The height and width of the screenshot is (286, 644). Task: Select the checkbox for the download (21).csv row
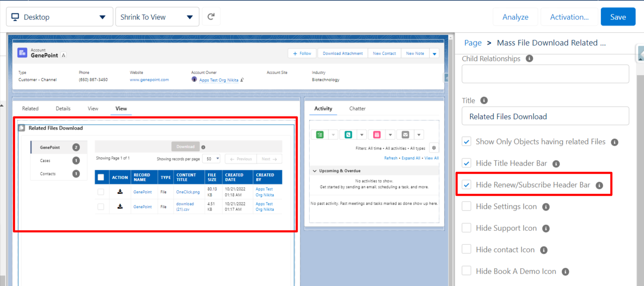point(101,206)
